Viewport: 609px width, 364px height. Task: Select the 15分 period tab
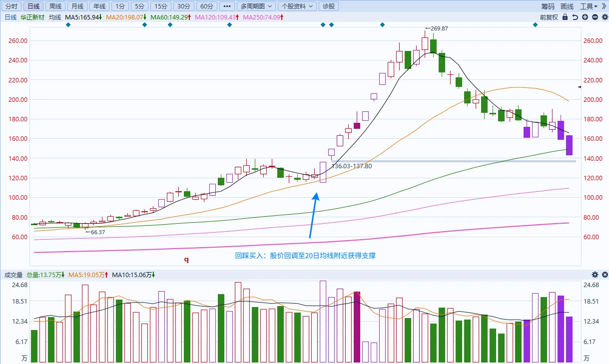[160, 6]
